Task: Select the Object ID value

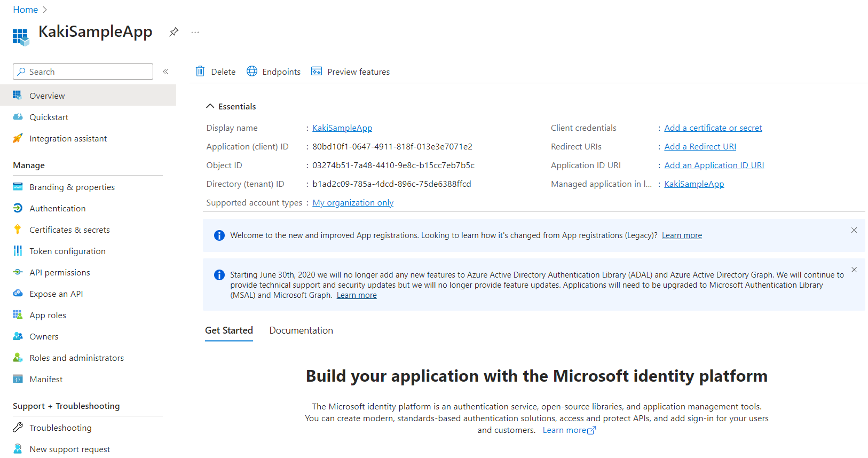Action: (x=393, y=165)
